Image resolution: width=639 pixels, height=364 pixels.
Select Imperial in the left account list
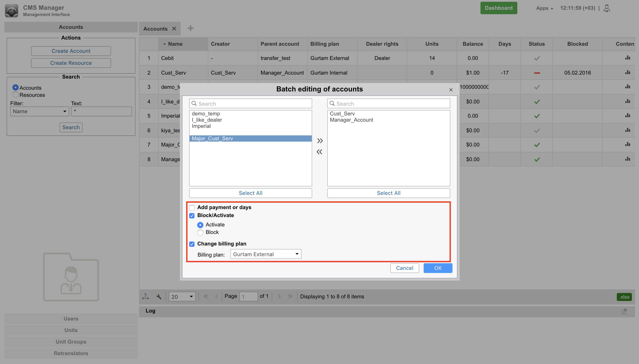pos(201,126)
